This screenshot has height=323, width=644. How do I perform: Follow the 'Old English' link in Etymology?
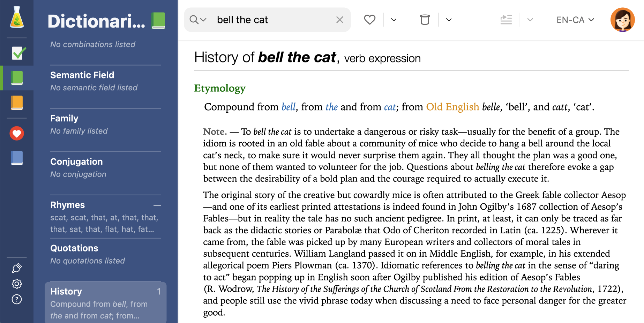pos(452,107)
